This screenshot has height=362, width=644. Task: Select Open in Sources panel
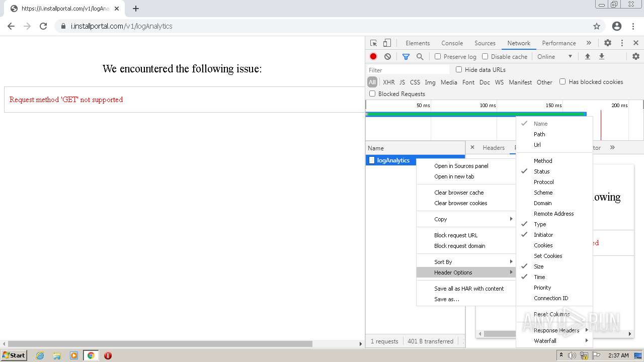click(x=466, y=166)
